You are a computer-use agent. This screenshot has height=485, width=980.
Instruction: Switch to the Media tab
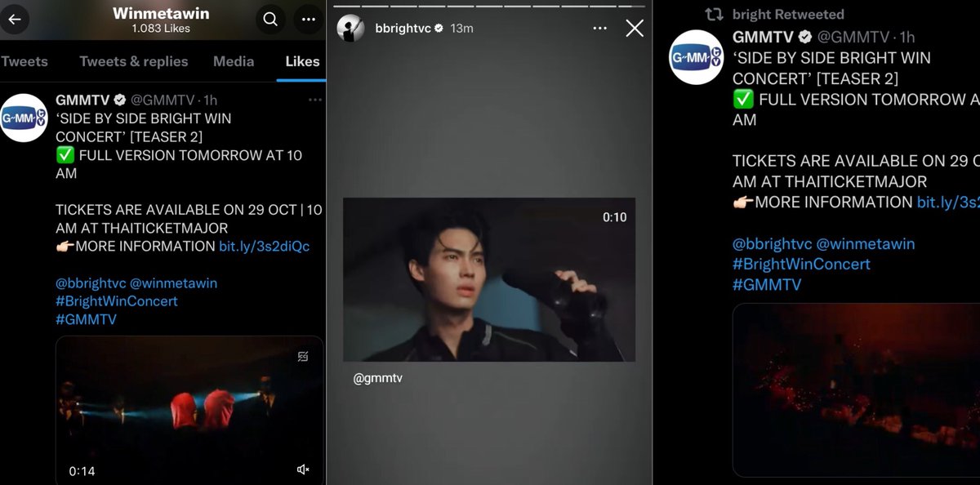[x=234, y=61]
